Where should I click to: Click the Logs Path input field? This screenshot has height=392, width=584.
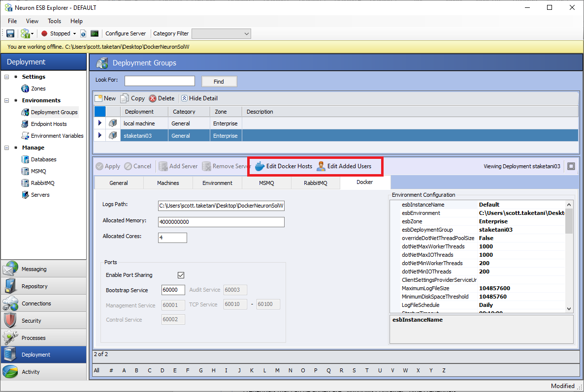tap(221, 206)
